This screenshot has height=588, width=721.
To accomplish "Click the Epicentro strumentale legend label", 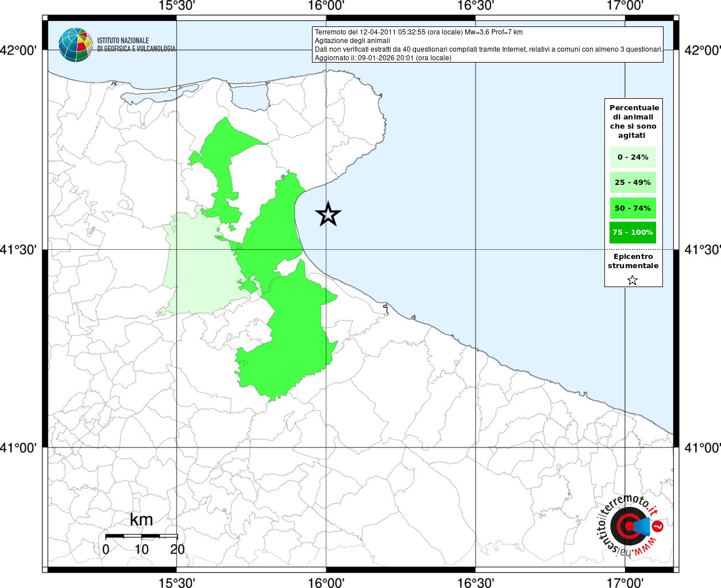I will point(633,261).
